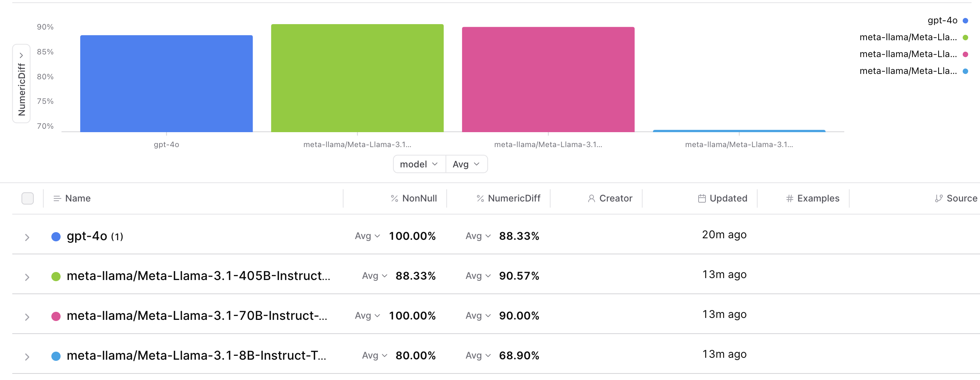
Task: Click the Meta-Llama-3.1-70B-Instruct row name
Action: [197, 316]
